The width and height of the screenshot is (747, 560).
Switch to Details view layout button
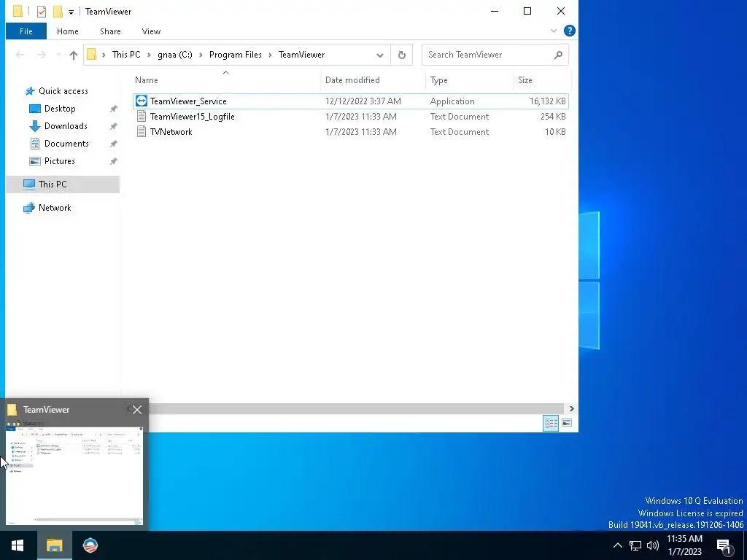tap(551, 423)
